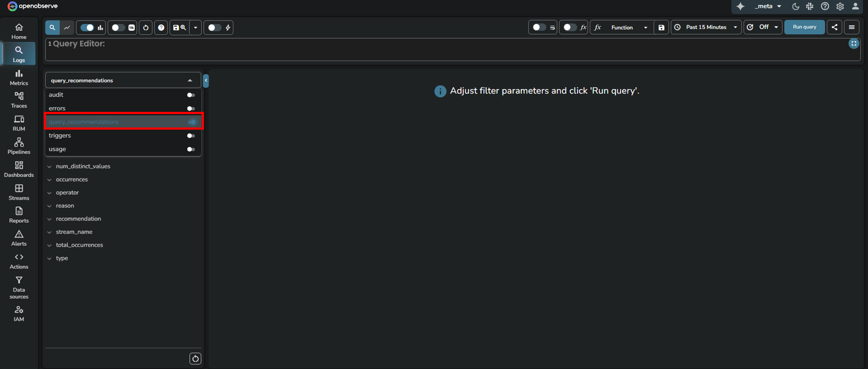Expand the query editor fullscreen icon
The height and width of the screenshot is (369, 868).
pyautogui.click(x=853, y=44)
